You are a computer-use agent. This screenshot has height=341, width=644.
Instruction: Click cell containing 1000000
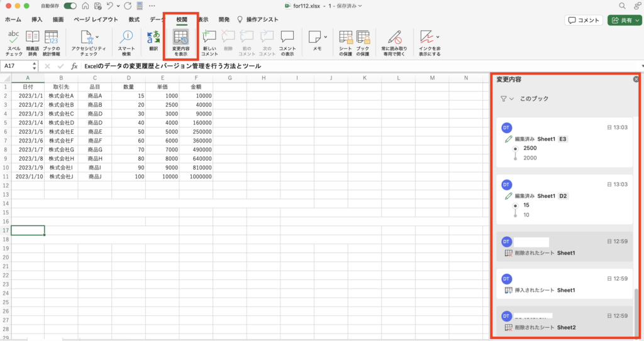tap(196, 176)
